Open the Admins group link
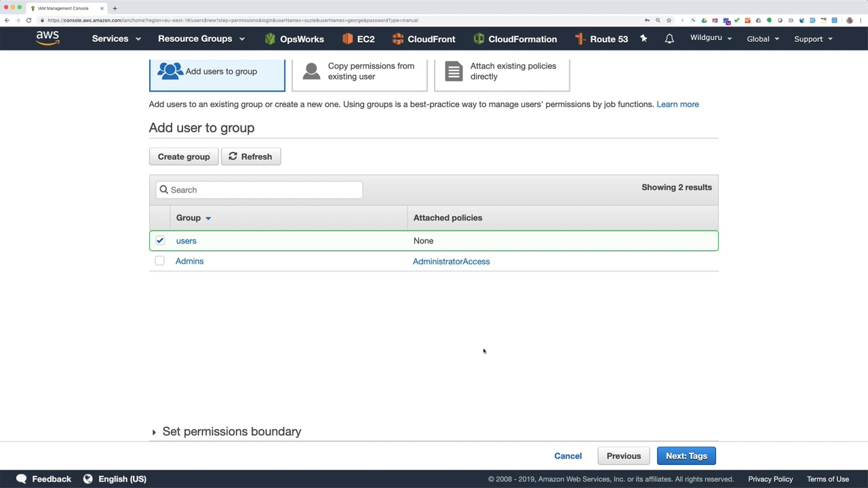 (189, 261)
